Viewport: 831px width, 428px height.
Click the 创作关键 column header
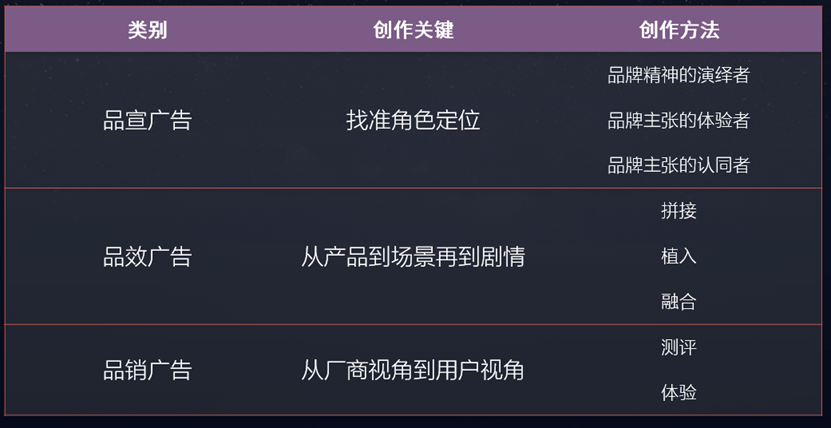pyautogui.click(x=413, y=30)
